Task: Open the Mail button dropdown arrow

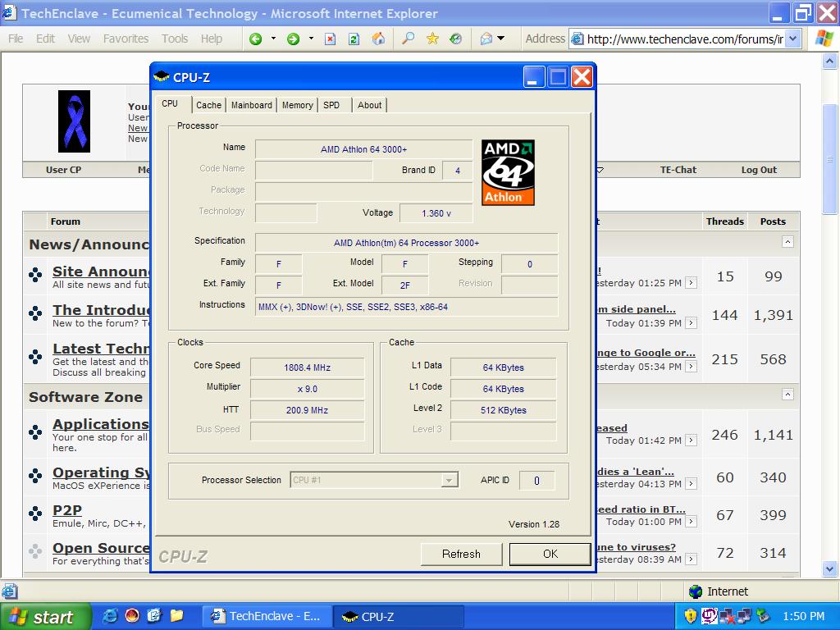Action: point(501,39)
